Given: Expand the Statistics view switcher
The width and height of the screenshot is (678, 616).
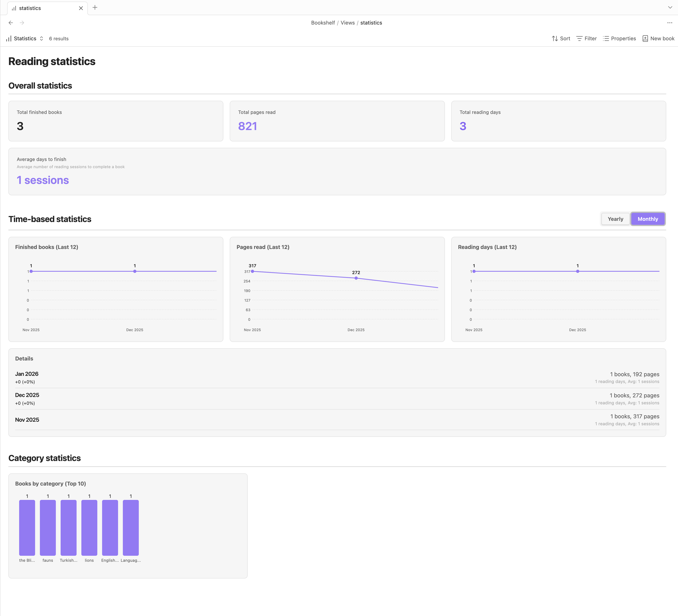Looking at the screenshot, I should click(25, 39).
